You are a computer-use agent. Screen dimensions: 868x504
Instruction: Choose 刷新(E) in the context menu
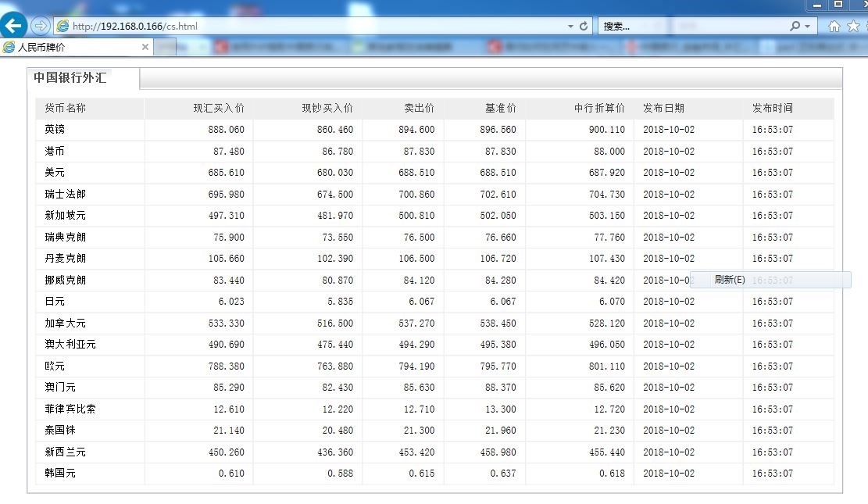pos(770,280)
